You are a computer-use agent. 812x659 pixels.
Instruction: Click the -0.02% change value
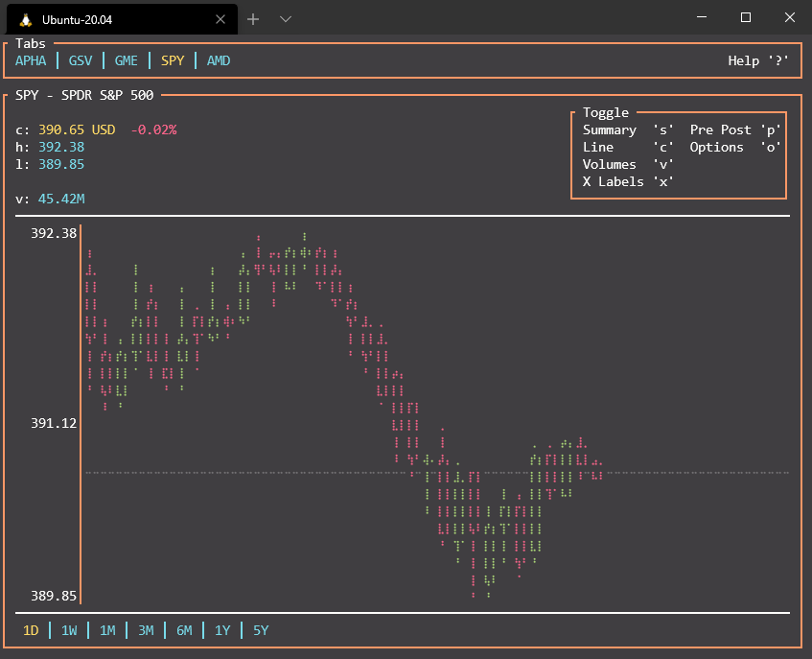[153, 129]
